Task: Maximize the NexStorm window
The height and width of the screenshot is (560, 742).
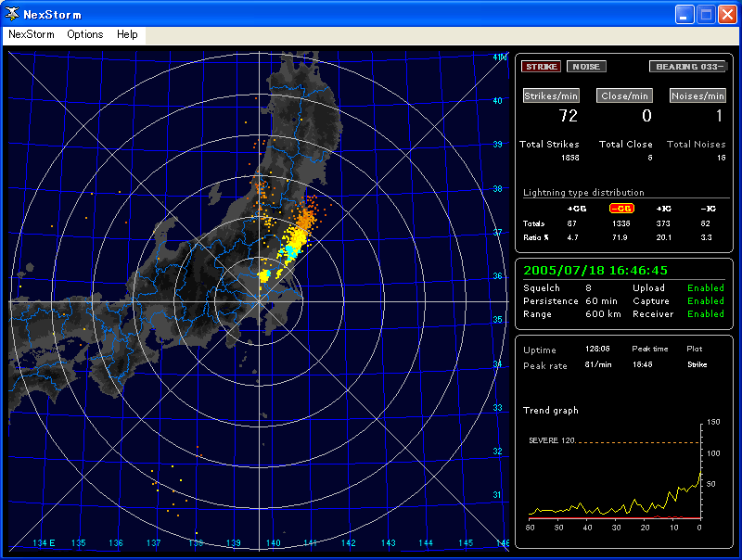Action: pos(706,14)
